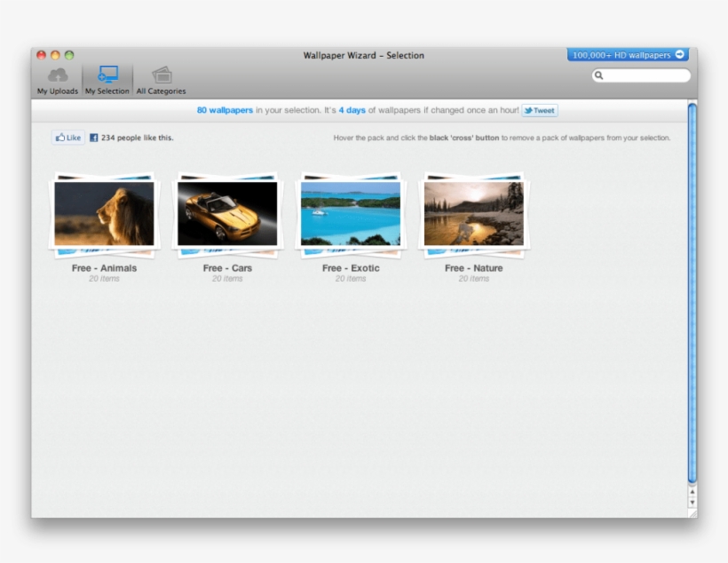Image resolution: width=728 pixels, height=563 pixels.
Task: Click the stacked photos icon above All Categories
Action: pyautogui.click(x=161, y=73)
